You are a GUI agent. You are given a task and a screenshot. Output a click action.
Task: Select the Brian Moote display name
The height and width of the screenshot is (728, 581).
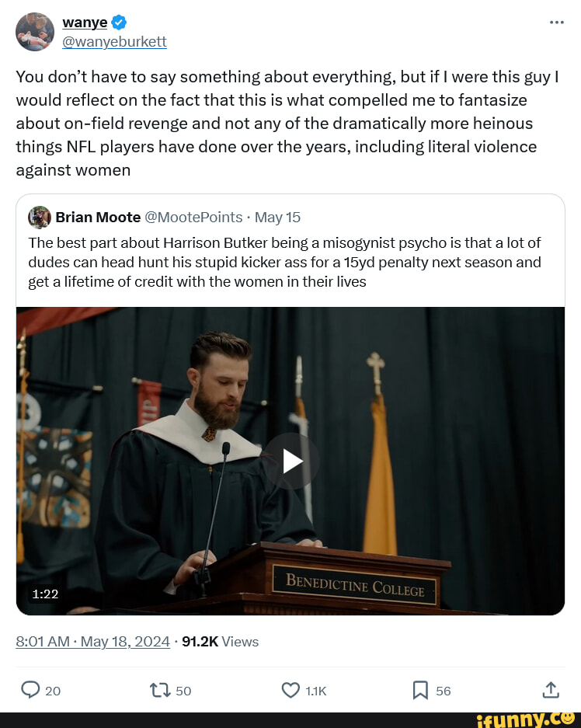click(98, 217)
